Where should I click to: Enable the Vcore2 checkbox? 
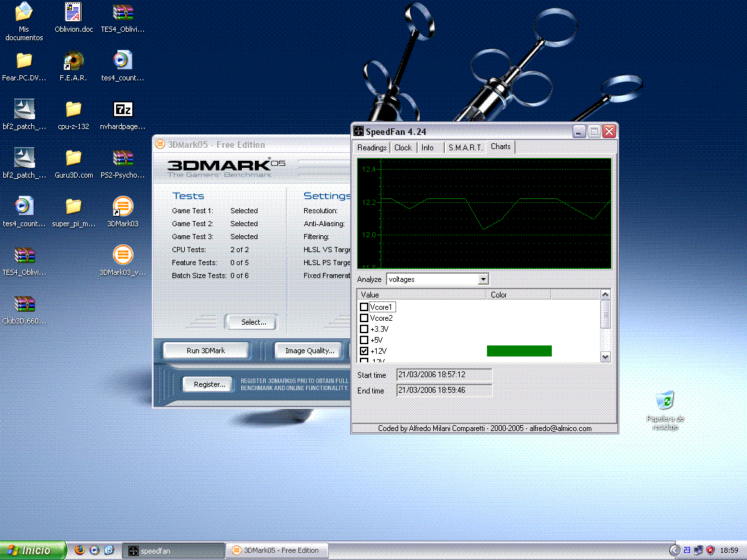point(364,318)
